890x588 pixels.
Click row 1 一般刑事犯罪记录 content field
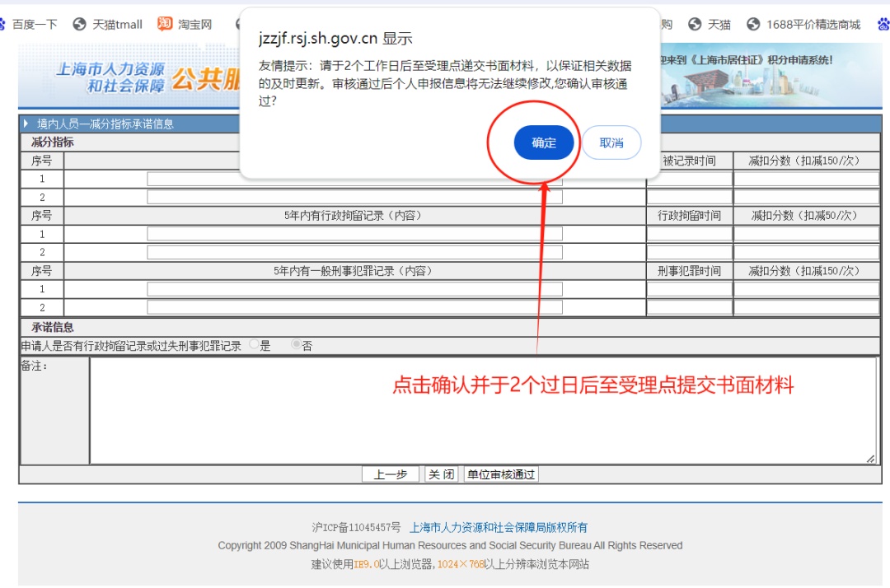click(354, 289)
